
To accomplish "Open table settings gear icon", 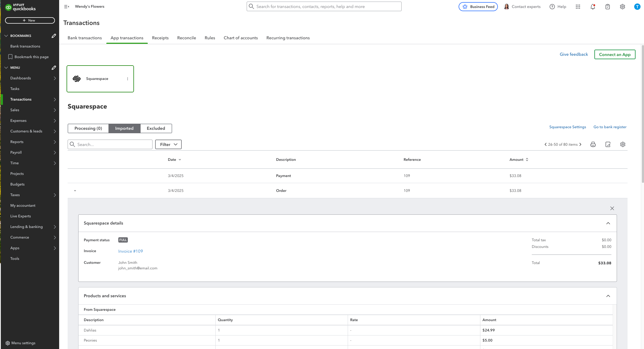I will click(623, 144).
